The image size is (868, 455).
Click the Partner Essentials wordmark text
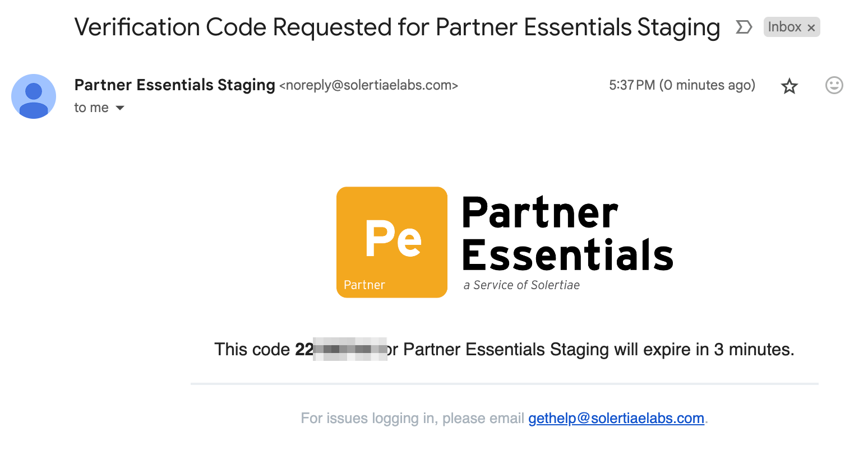click(x=567, y=234)
